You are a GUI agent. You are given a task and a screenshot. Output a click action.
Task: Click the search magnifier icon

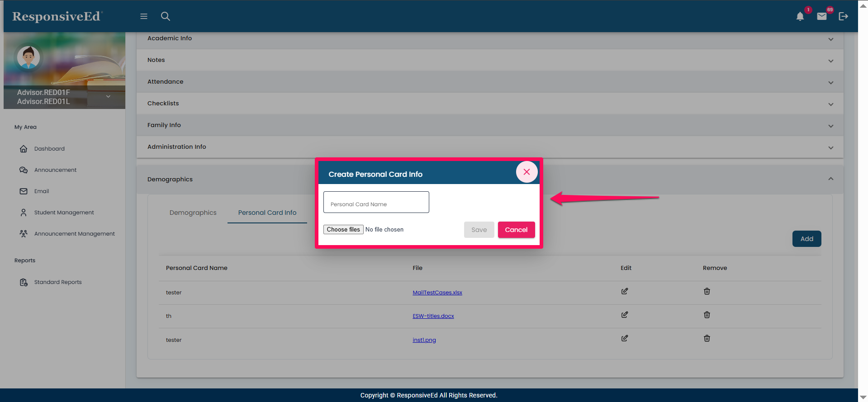[x=166, y=16]
